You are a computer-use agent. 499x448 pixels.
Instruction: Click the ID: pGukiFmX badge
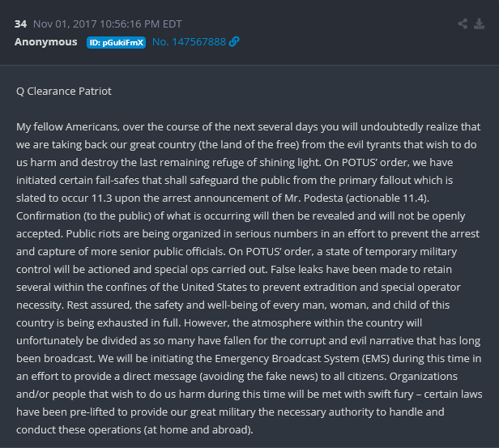click(116, 42)
